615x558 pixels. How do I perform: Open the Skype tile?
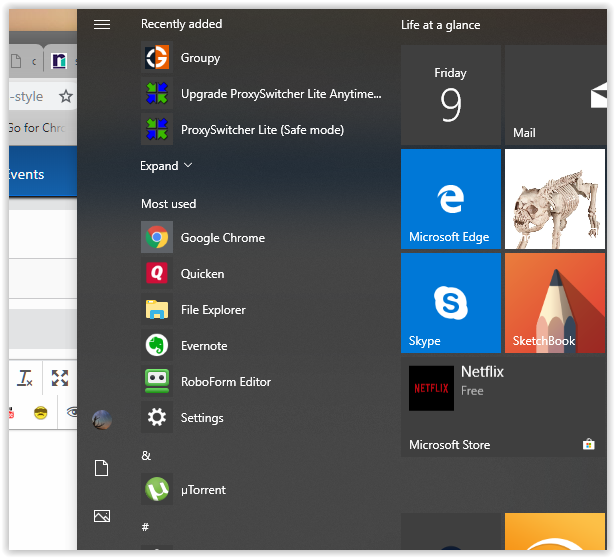[451, 303]
